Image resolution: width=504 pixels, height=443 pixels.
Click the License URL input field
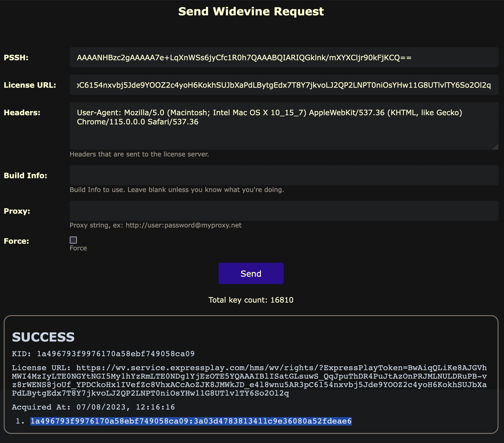tap(284, 85)
